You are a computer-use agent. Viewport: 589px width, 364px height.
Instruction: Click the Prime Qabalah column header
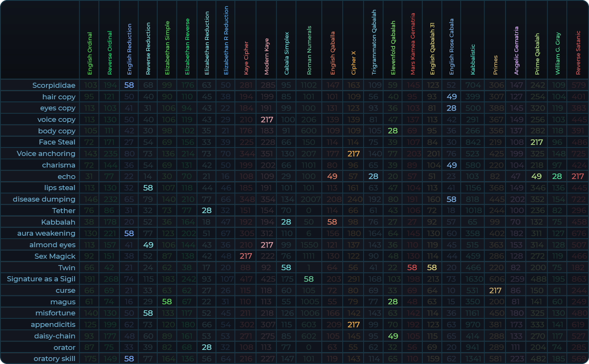pos(537,54)
